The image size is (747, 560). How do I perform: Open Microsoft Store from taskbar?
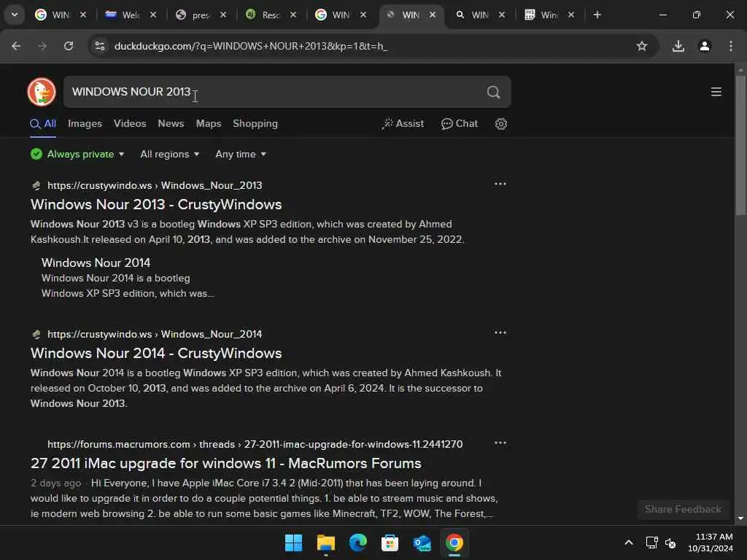pyautogui.click(x=390, y=542)
